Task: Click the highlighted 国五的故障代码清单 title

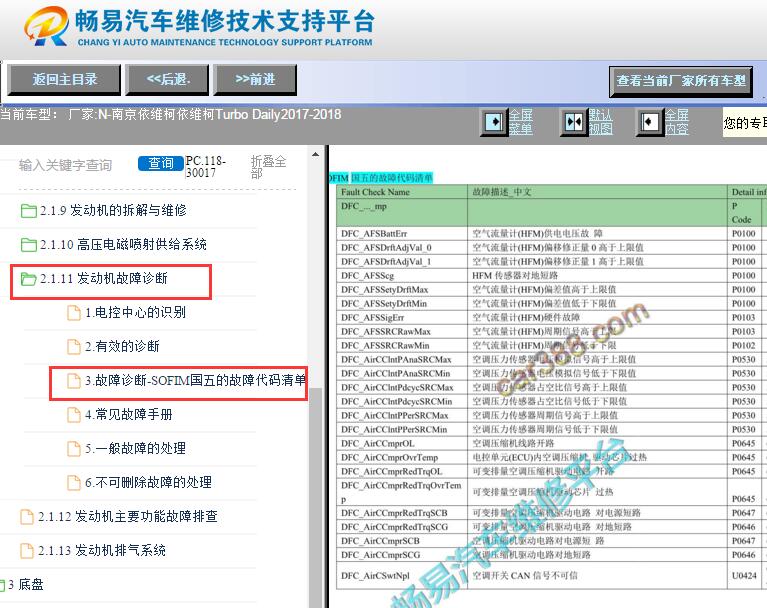Action: click(392, 178)
